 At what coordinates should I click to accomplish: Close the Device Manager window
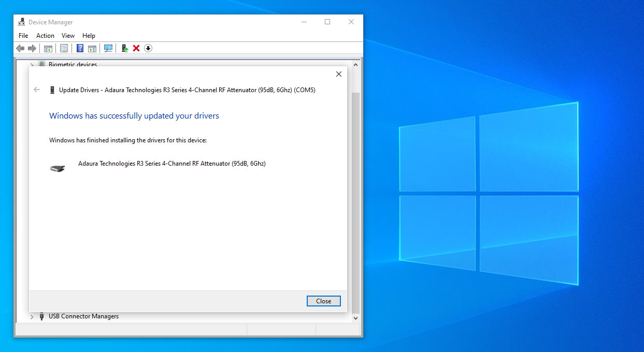pyautogui.click(x=351, y=22)
